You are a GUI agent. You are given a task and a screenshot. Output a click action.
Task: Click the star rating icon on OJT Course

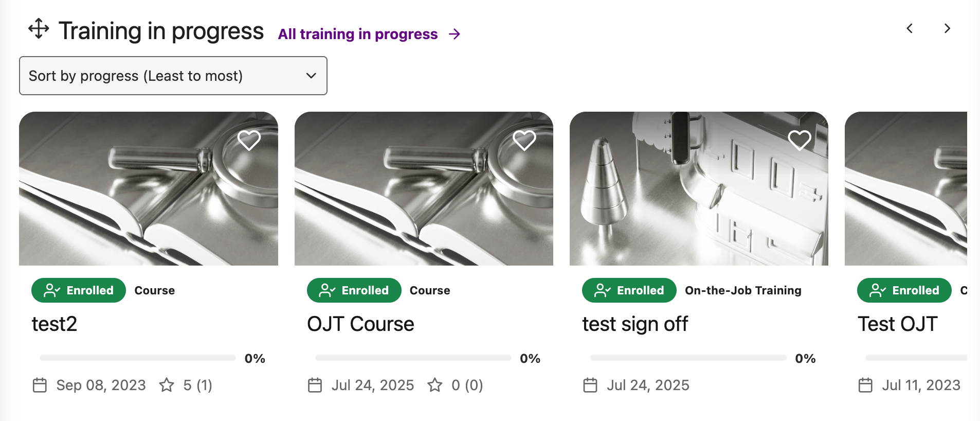coord(435,385)
